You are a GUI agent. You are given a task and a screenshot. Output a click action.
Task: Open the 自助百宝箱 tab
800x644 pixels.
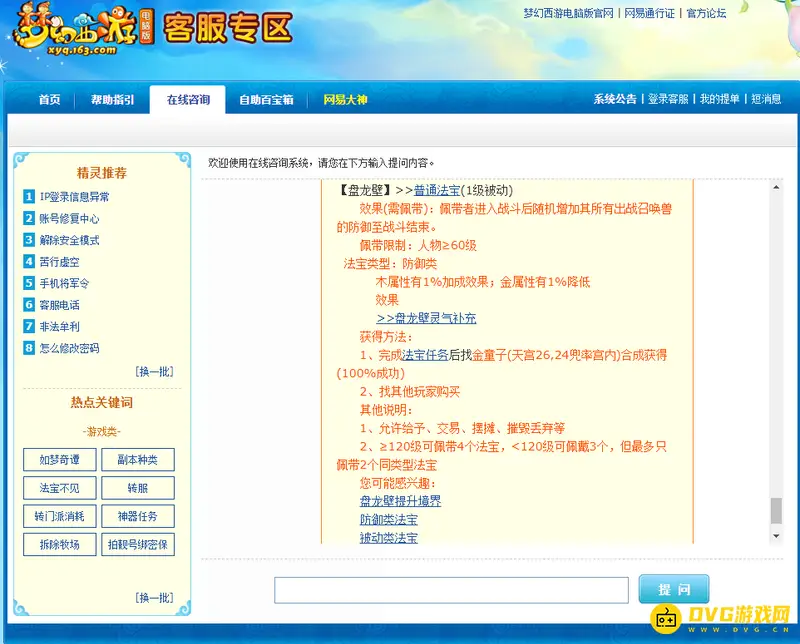click(266, 100)
